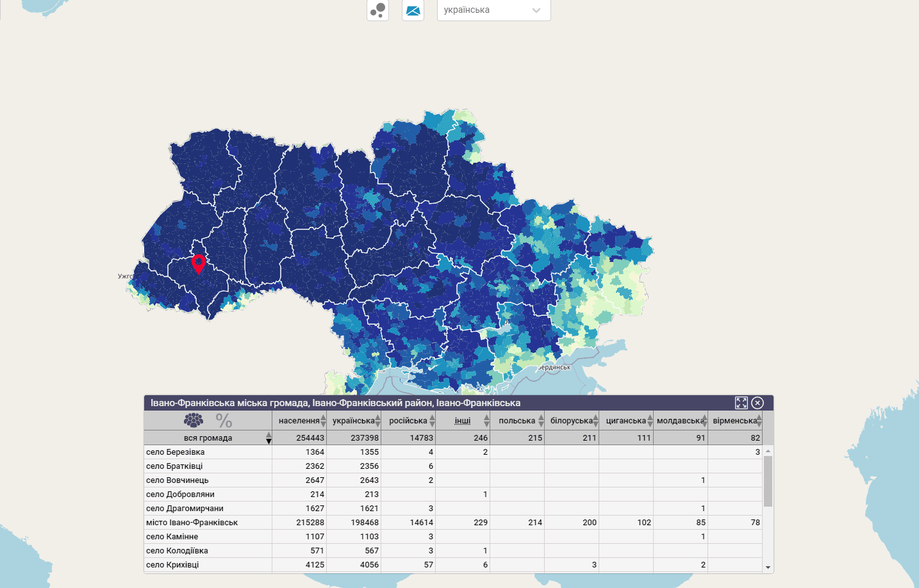Select the місто Івано-Франківськ row

point(192,523)
